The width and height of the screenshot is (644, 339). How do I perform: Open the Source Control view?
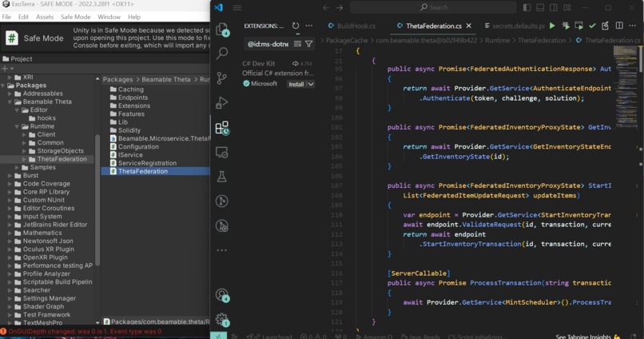coord(222,78)
